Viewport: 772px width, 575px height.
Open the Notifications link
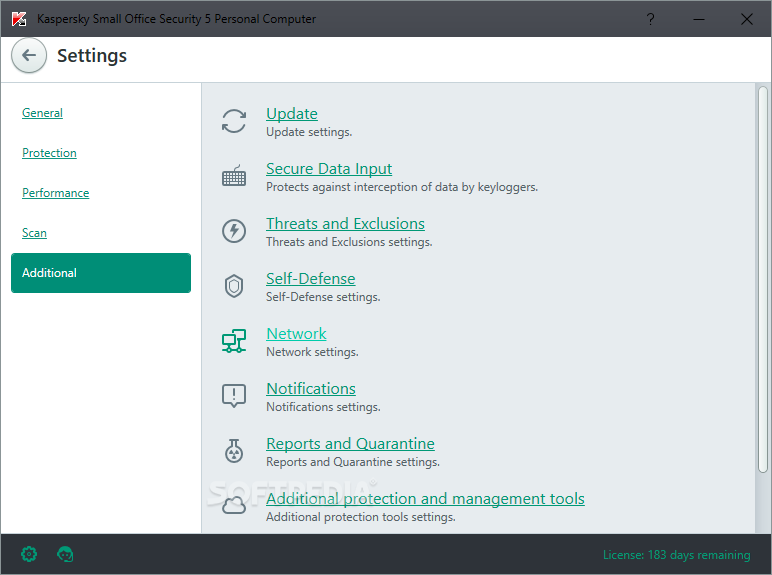[311, 389]
